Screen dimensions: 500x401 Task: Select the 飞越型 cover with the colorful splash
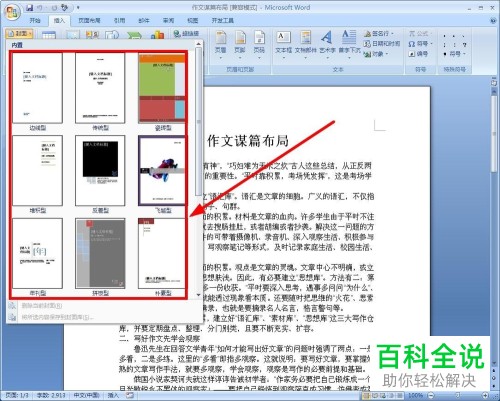coord(162,171)
